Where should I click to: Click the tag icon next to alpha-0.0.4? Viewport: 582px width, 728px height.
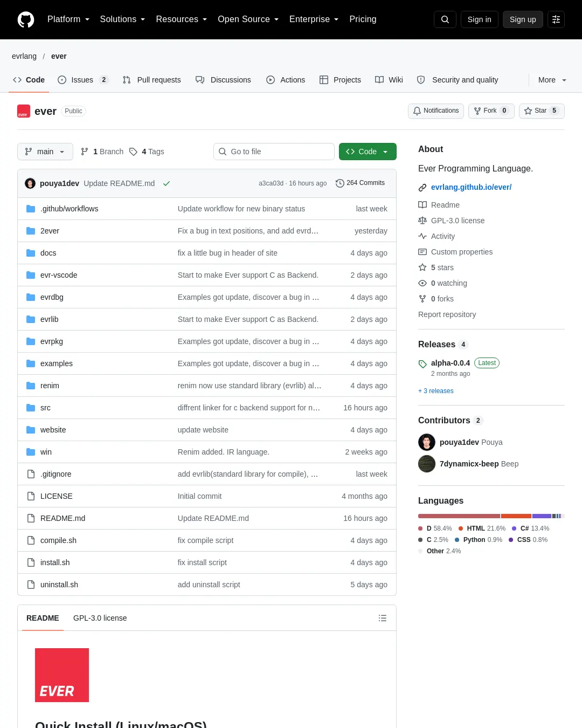[422, 364]
